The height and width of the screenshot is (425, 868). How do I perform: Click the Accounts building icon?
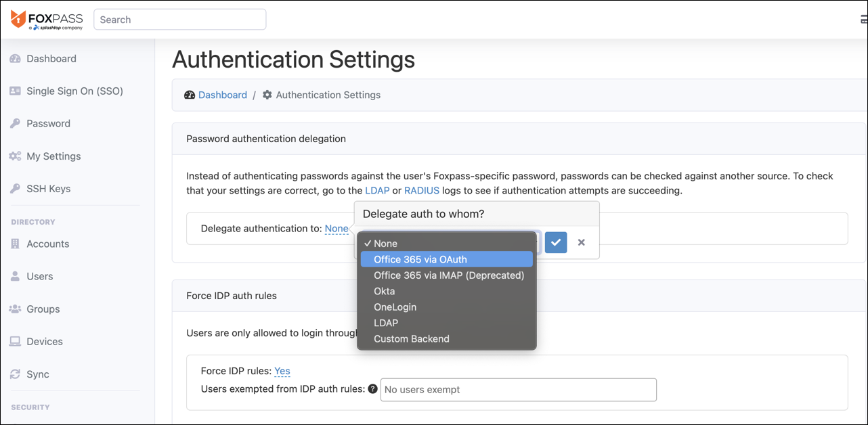(x=15, y=244)
